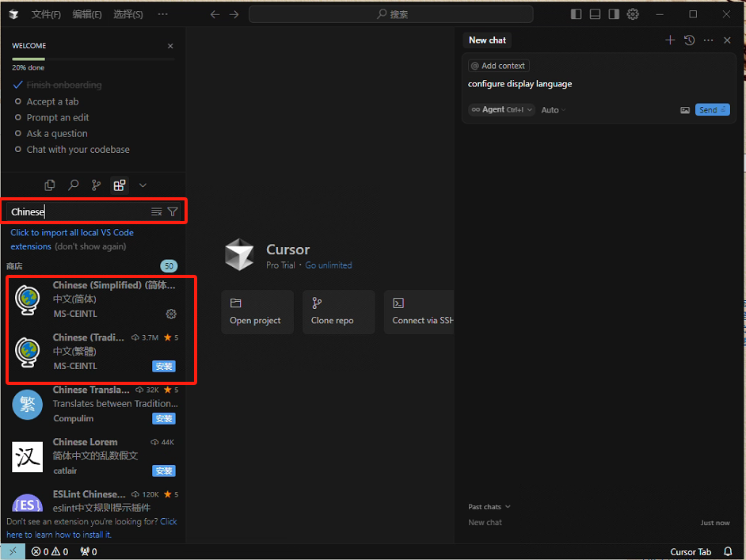
Task: Start a new chat with plus icon
Action: coord(670,40)
